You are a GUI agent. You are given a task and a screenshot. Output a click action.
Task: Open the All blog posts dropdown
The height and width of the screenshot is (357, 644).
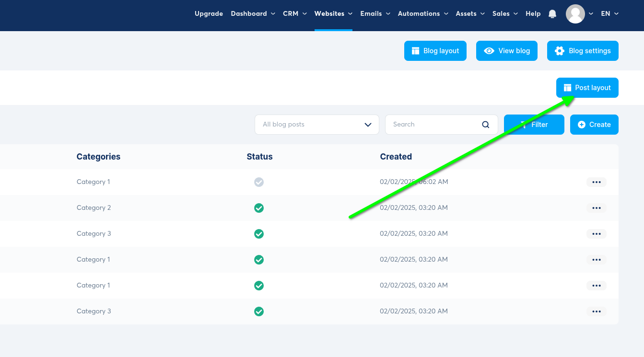click(317, 125)
